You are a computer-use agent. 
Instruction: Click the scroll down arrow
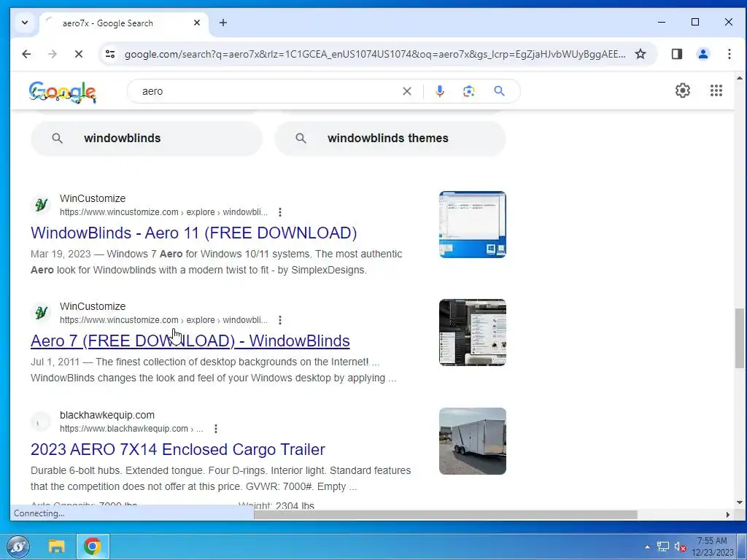[740, 502]
